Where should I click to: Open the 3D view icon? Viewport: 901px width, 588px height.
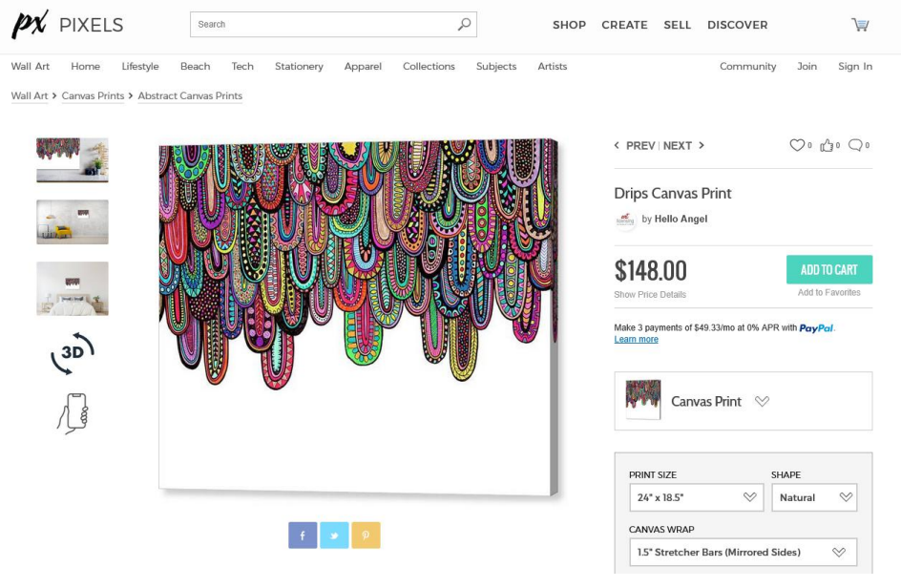(x=73, y=353)
